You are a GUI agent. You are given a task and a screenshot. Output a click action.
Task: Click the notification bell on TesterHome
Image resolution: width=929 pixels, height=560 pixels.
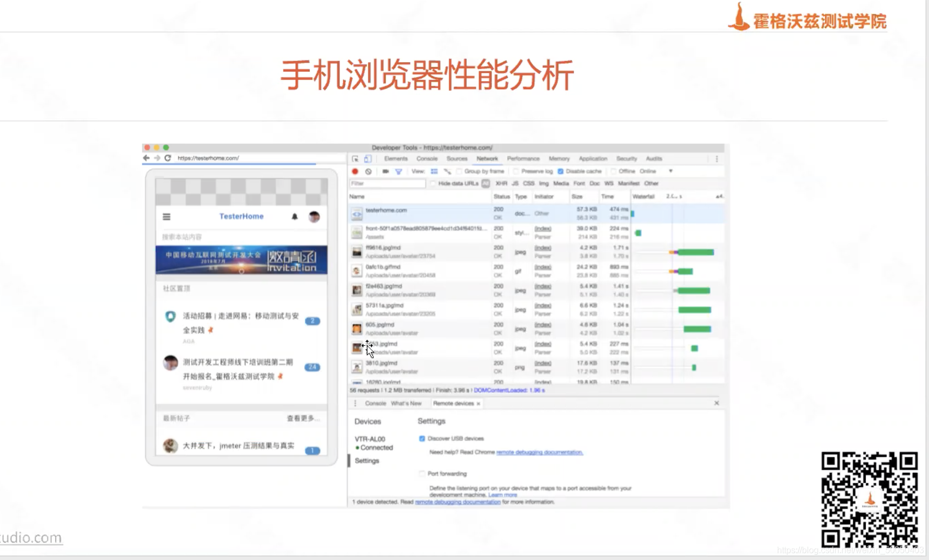295,217
